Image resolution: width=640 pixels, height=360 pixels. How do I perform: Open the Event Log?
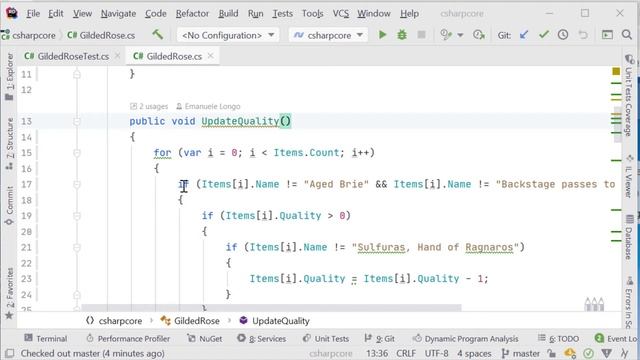[x=616, y=338]
